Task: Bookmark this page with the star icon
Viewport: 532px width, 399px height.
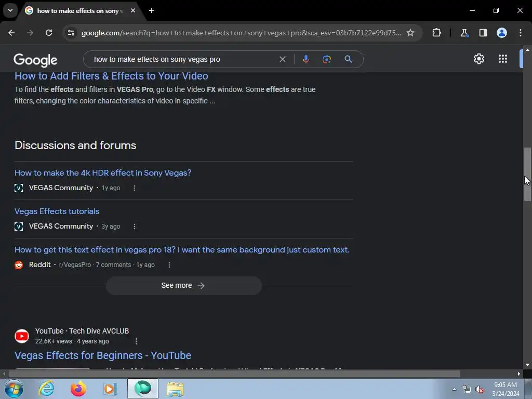Action: coord(410,33)
